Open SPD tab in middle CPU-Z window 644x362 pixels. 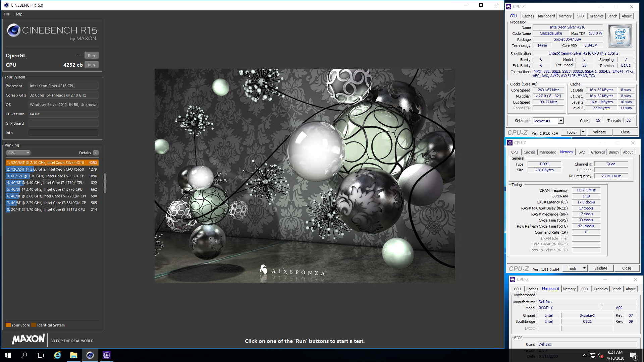pyautogui.click(x=582, y=152)
